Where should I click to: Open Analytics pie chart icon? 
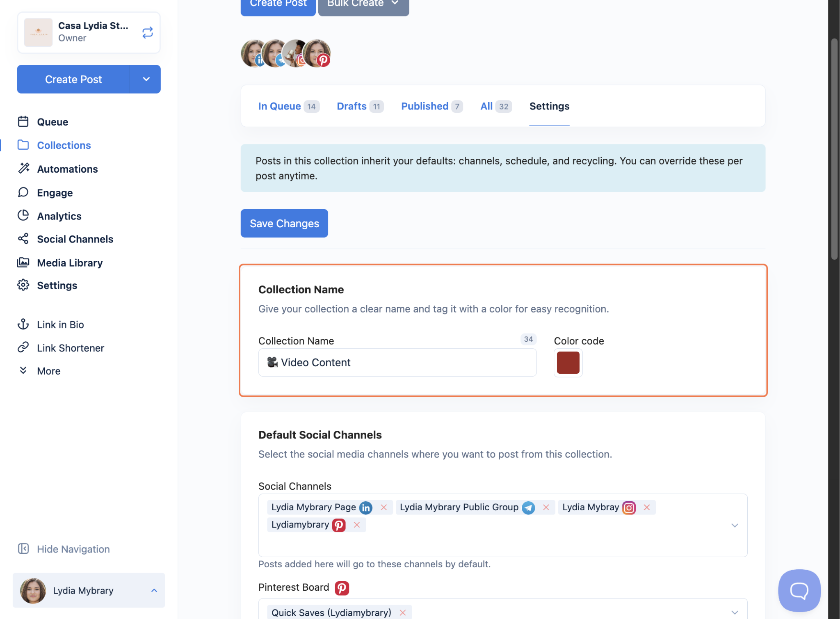point(23,215)
